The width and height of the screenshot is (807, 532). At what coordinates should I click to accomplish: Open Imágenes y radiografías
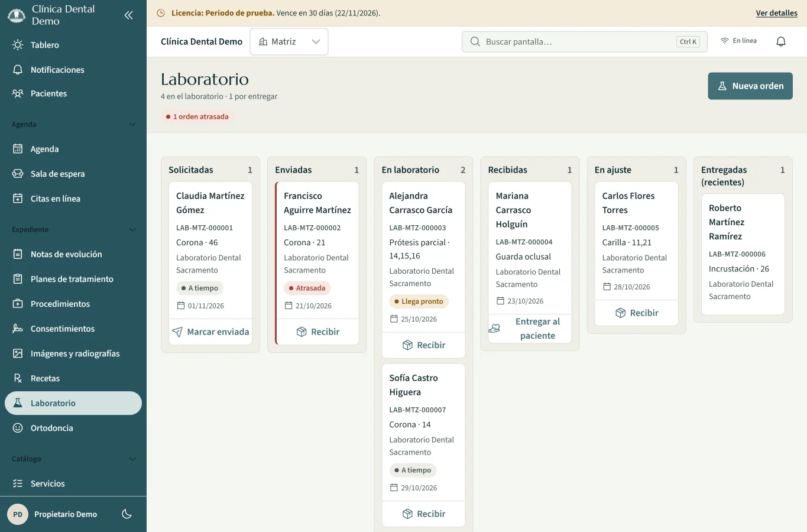click(x=73, y=353)
